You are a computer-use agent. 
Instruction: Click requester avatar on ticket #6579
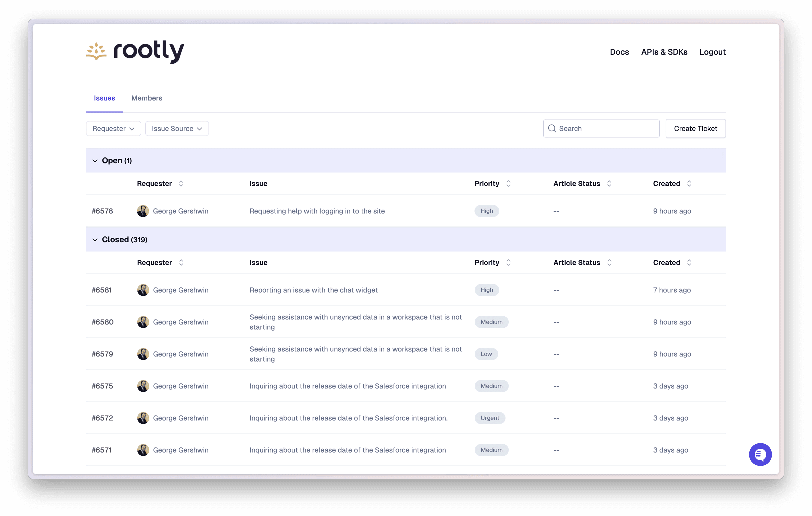[x=143, y=354]
